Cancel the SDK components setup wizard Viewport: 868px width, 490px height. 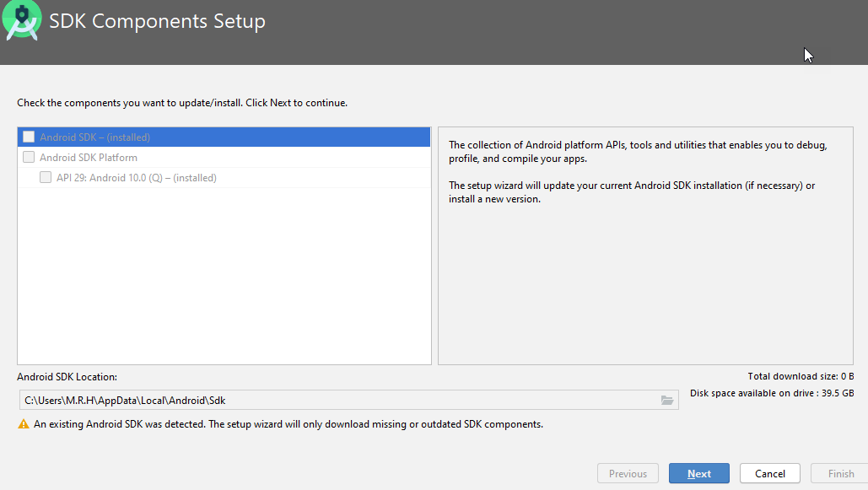pos(770,473)
